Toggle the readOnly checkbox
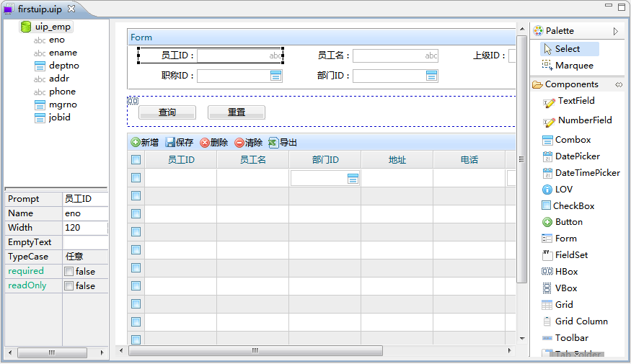This screenshot has width=631, height=364. [69, 286]
